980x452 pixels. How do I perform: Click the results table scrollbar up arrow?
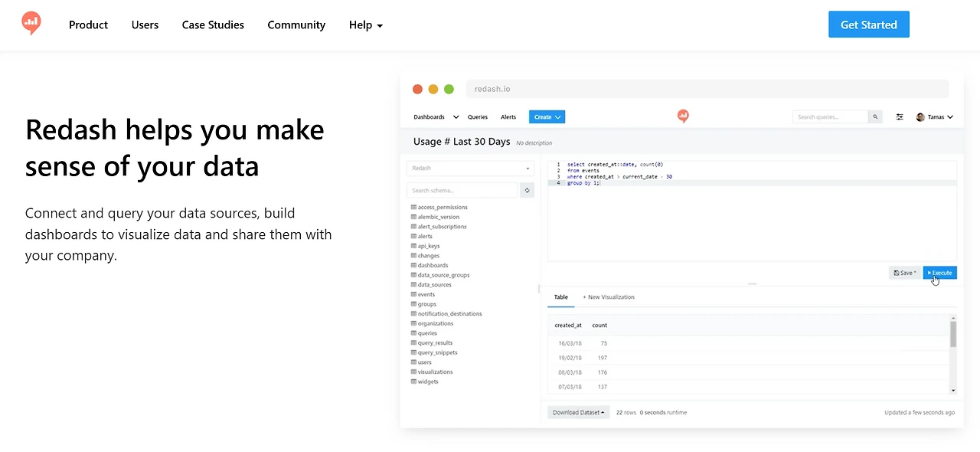pos(953,317)
